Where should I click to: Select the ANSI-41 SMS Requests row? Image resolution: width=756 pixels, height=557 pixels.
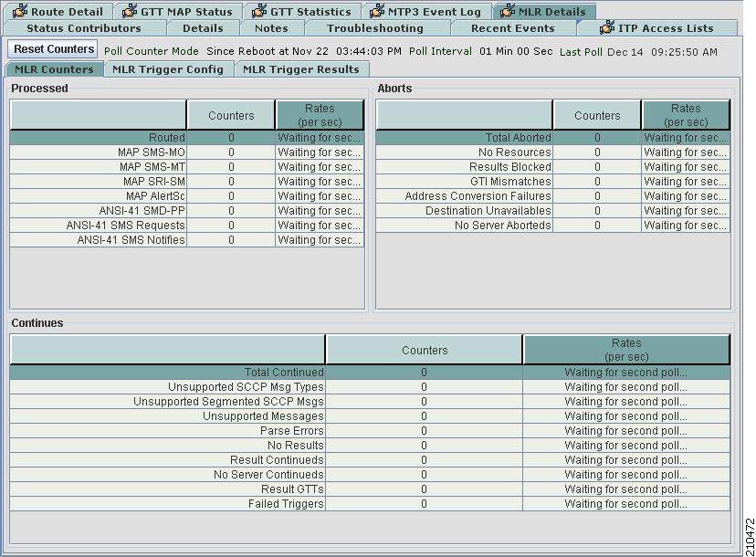pos(186,226)
